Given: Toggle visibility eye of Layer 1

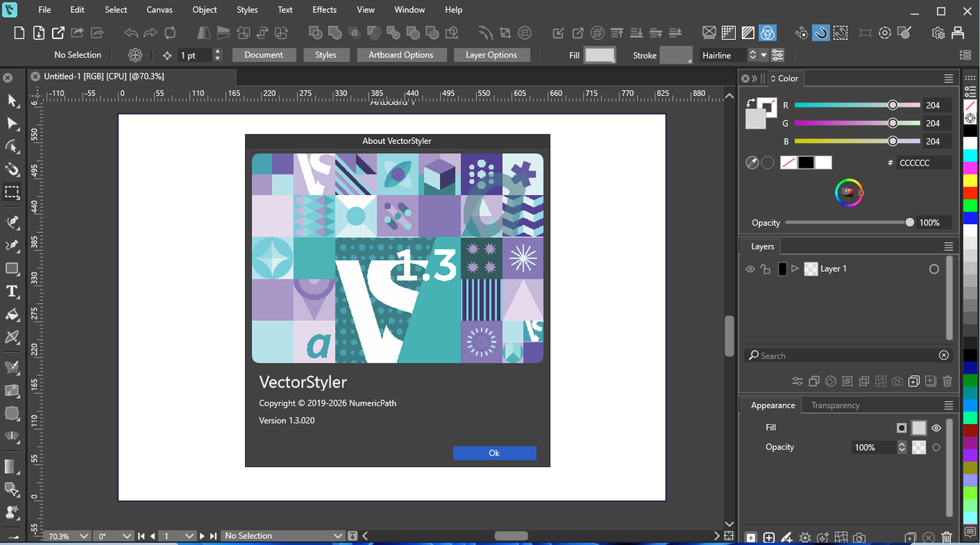Looking at the screenshot, I should [x=750, y=269].
